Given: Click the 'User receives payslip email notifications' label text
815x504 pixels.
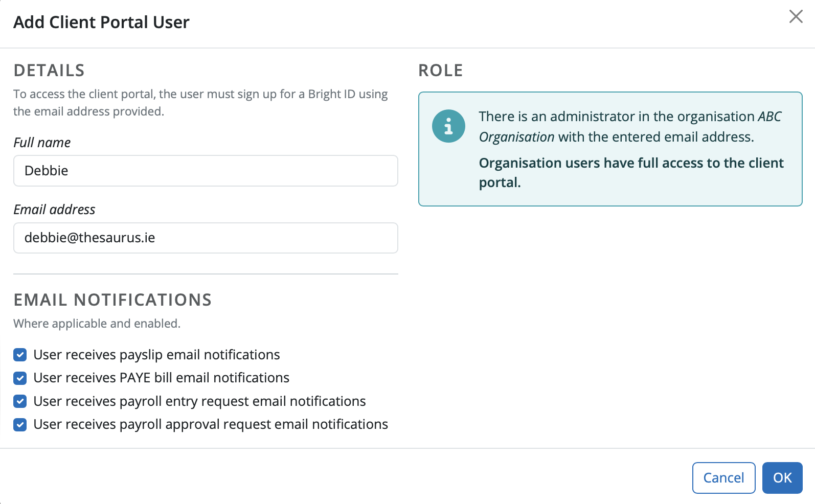Looking at the screenshot, I should [156, 355].
